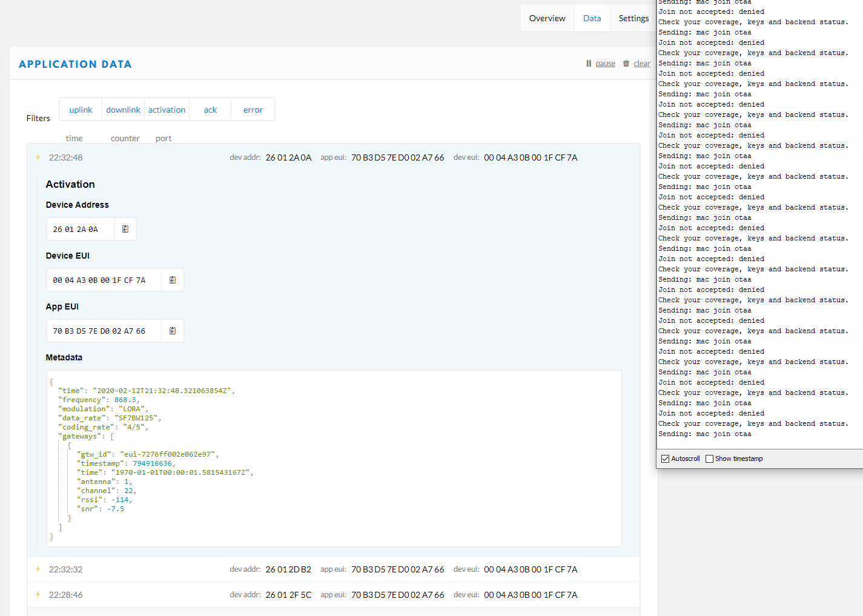Click lightning icon on the 22:32:32 entry
Image resolution: width=863 pixels, height=616 pixels.
38,569
